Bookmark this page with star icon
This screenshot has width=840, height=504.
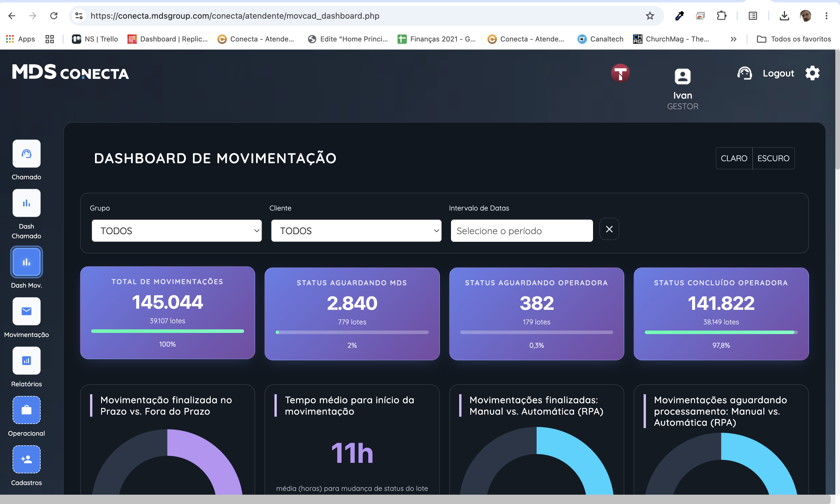coord(650,16)
